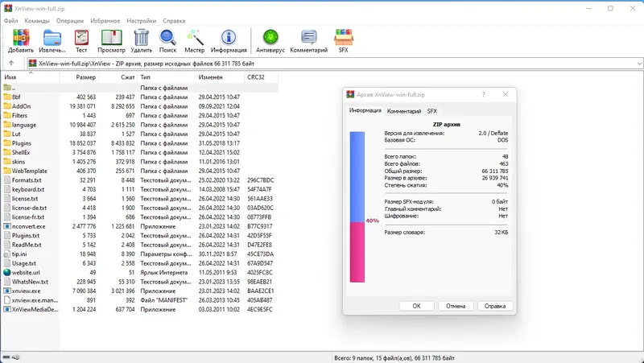Select the XnViewMediaDe... application icon
Screen dimensions: 644x363
[x=7, y=309]
